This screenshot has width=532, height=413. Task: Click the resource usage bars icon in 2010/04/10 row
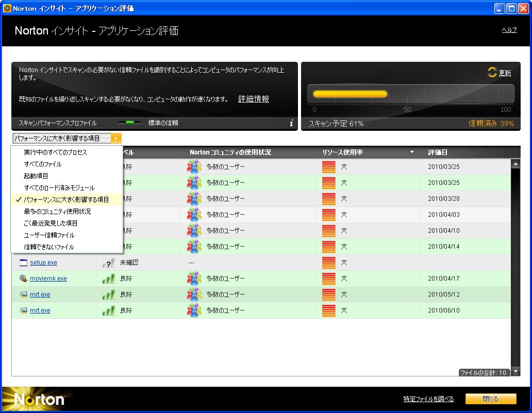click(328, 231)
